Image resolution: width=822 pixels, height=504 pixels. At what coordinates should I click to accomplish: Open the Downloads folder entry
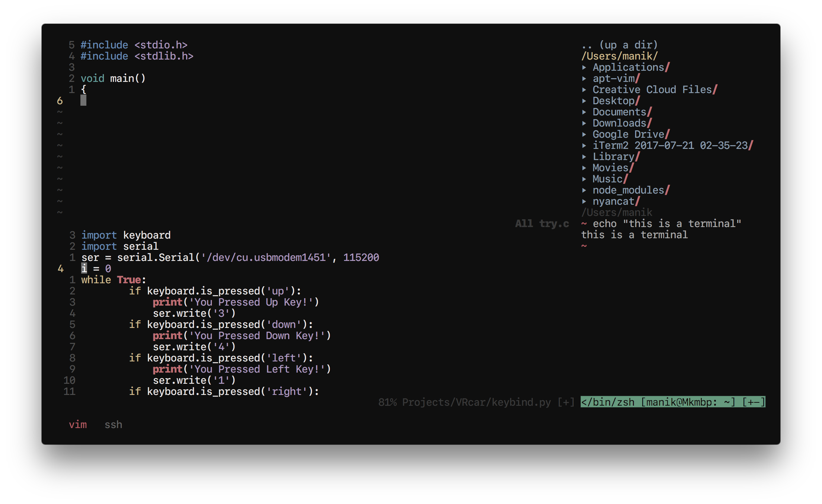pos(619,123)
